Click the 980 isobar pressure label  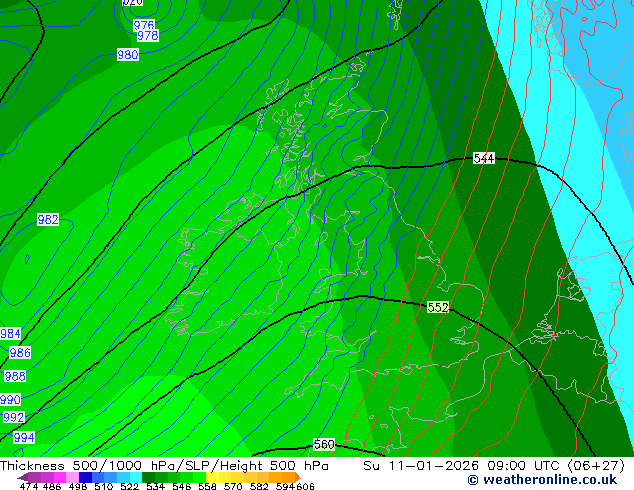tap(128, 55)
